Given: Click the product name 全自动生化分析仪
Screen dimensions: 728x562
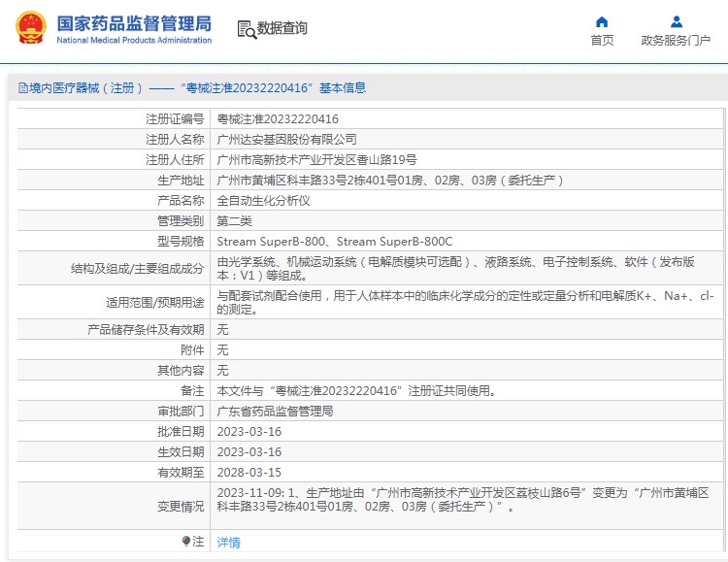Looking at the screenshot, I should click(263, 201).
